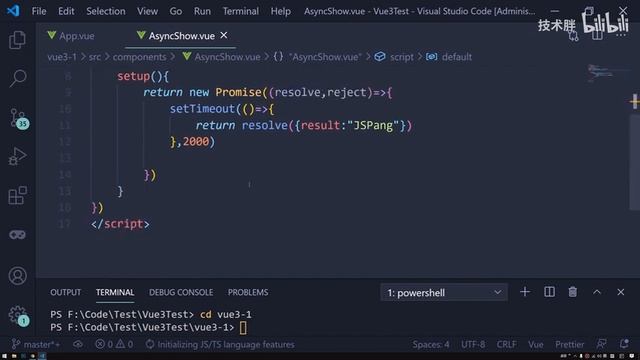Open Source Control view with 35 changes
The height and width of the screenshot is (360, 640).
point(18,118)
